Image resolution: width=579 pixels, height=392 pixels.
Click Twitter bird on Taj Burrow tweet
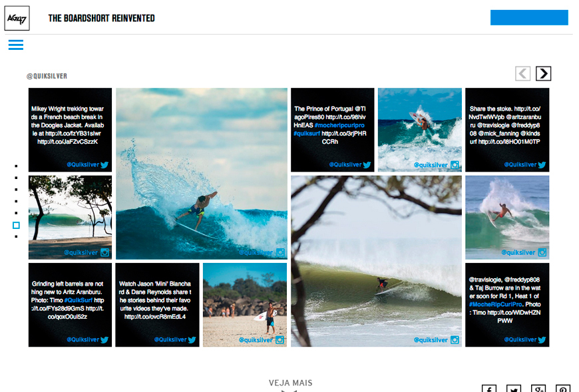pyautogui.click(x=542, y=340)
